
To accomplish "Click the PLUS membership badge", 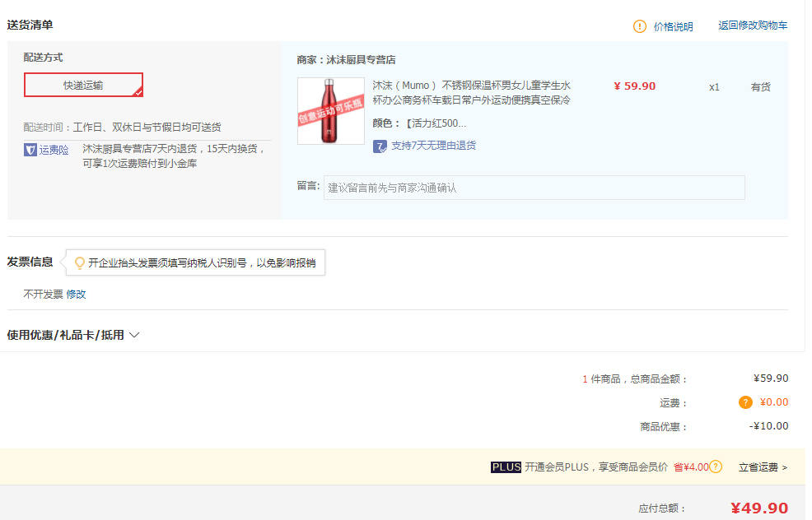I will [506, 467].
